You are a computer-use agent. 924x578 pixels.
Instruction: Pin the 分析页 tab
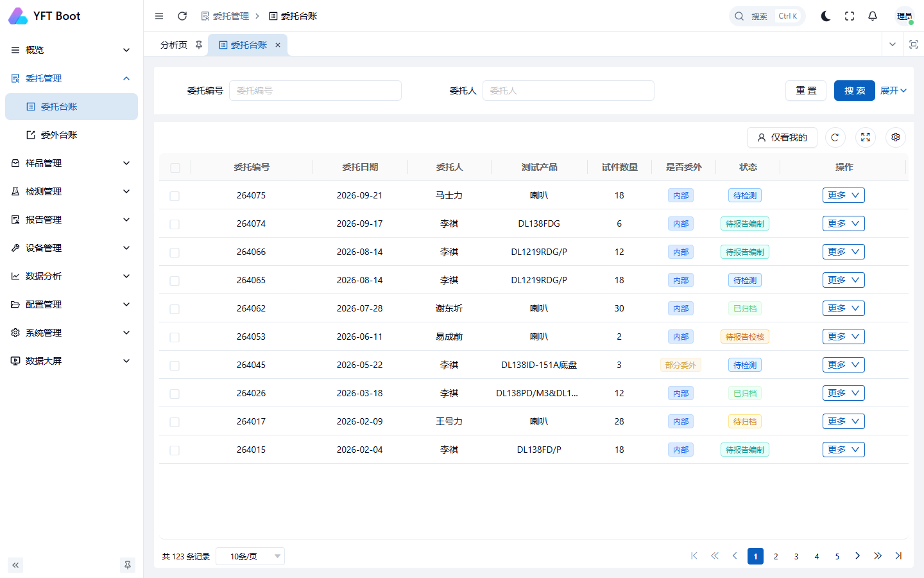199,45
